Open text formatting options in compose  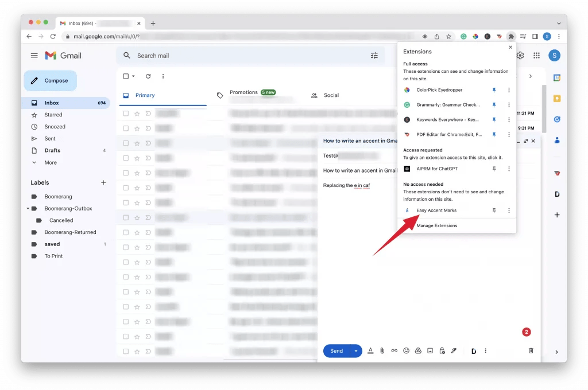pos(370,350)
